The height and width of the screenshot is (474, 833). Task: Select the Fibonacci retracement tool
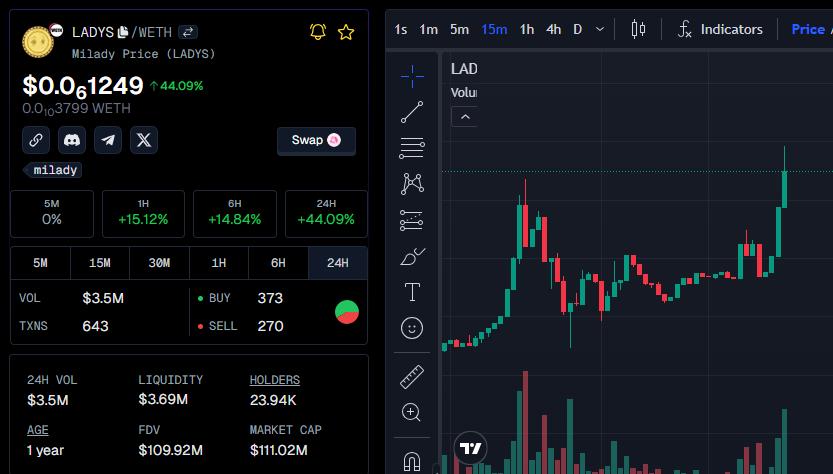pyautogui.click(x=412, y=148)
